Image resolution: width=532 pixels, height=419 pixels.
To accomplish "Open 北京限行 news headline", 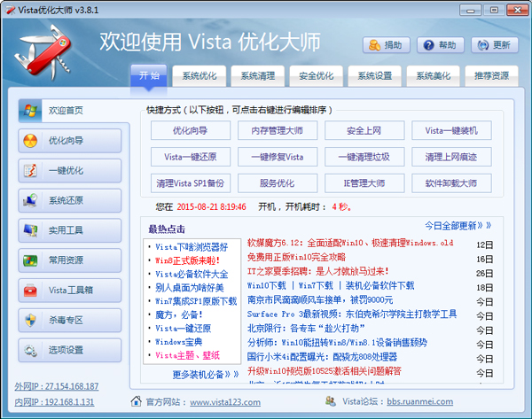I will (x=306, y=328).
